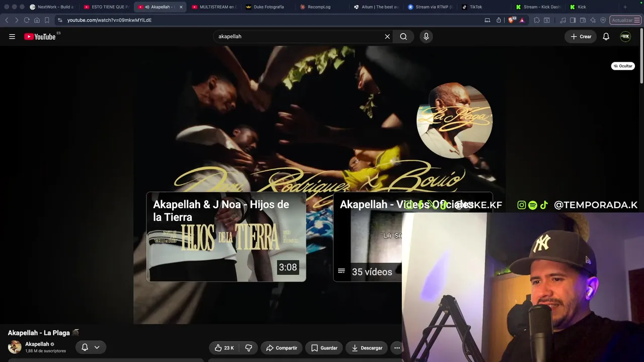Screen dimensions: 644x362
Task: Switch to the Aitum tab
Action: tap(375, 7)
